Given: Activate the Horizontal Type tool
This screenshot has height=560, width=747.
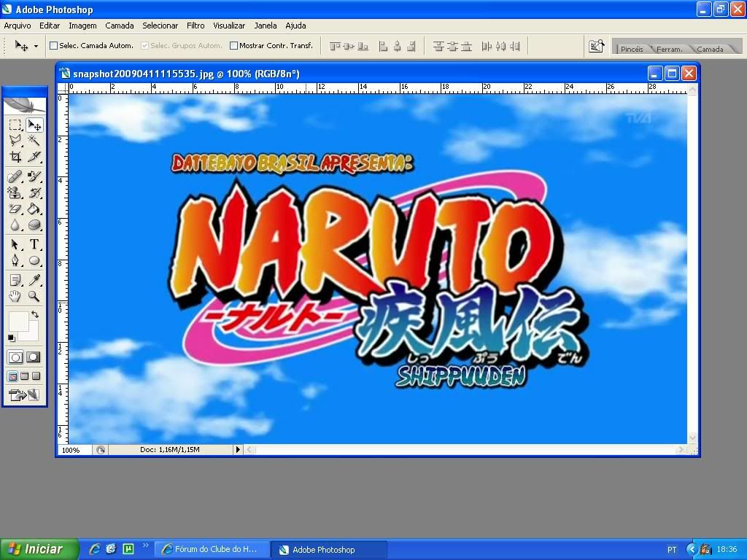Looking at the screenshot, I should (34, 244).
